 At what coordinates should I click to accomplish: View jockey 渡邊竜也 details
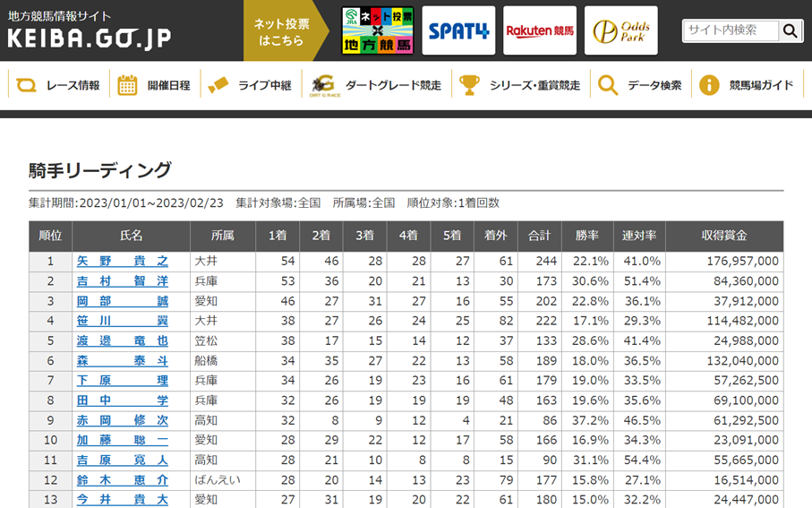[x=122, y=341]
